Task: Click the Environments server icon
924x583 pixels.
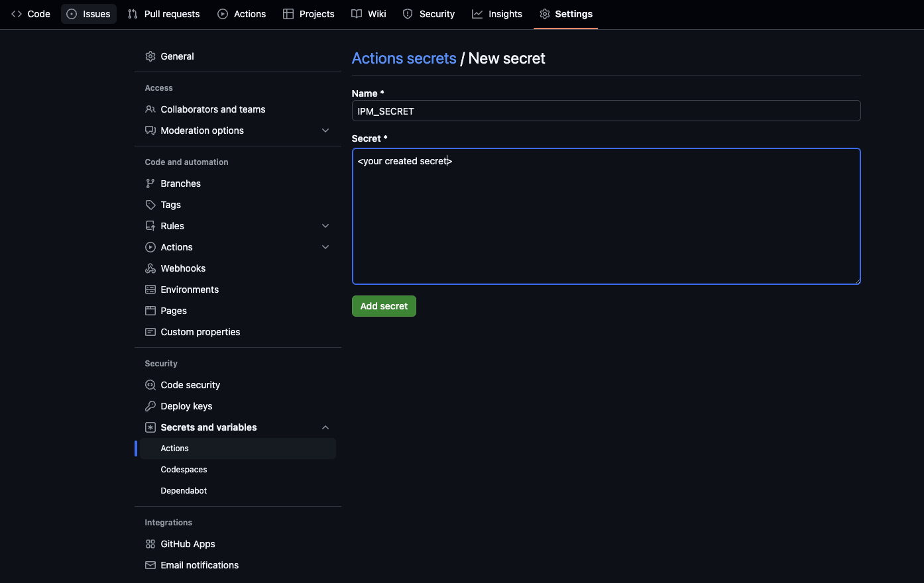Action: tap(150, 290)
